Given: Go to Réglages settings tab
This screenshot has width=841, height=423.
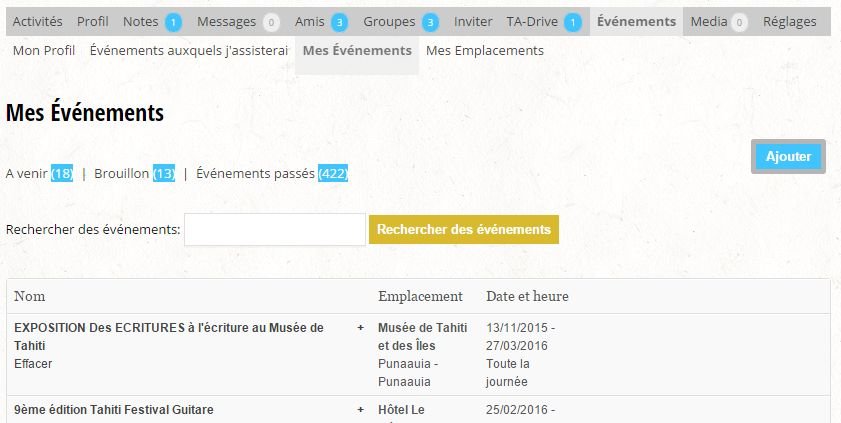Looking at the screenshot, I should [x=789, y=22].
